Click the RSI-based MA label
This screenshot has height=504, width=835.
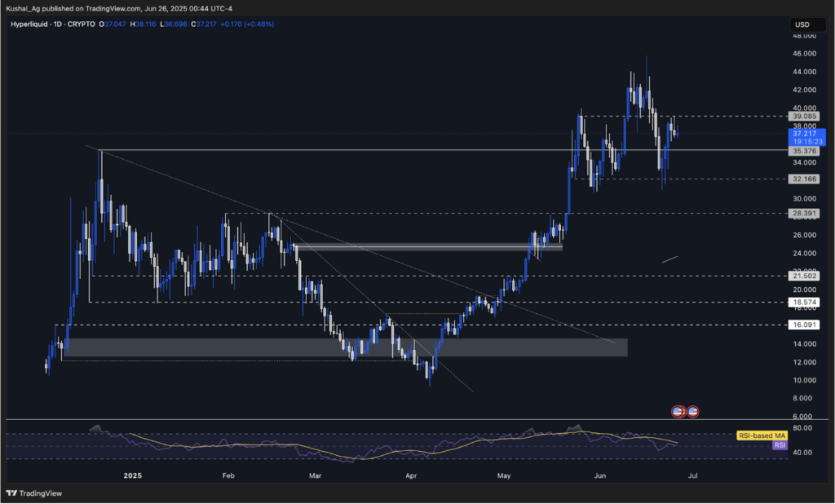tap(762, 435)
